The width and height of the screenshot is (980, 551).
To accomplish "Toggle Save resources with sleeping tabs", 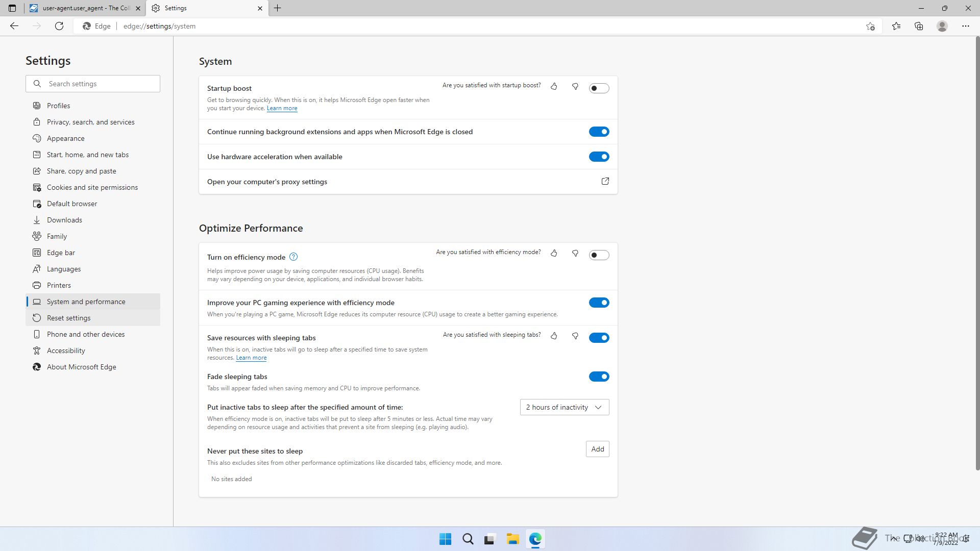I will (599, 338).
